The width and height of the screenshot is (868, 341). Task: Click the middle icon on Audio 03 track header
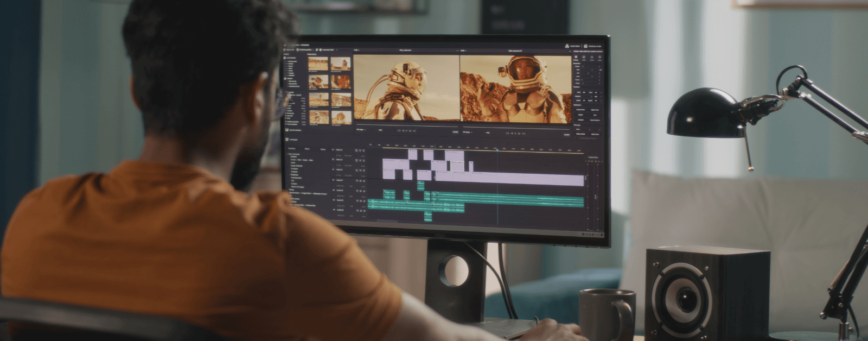[x=361, y=201]
